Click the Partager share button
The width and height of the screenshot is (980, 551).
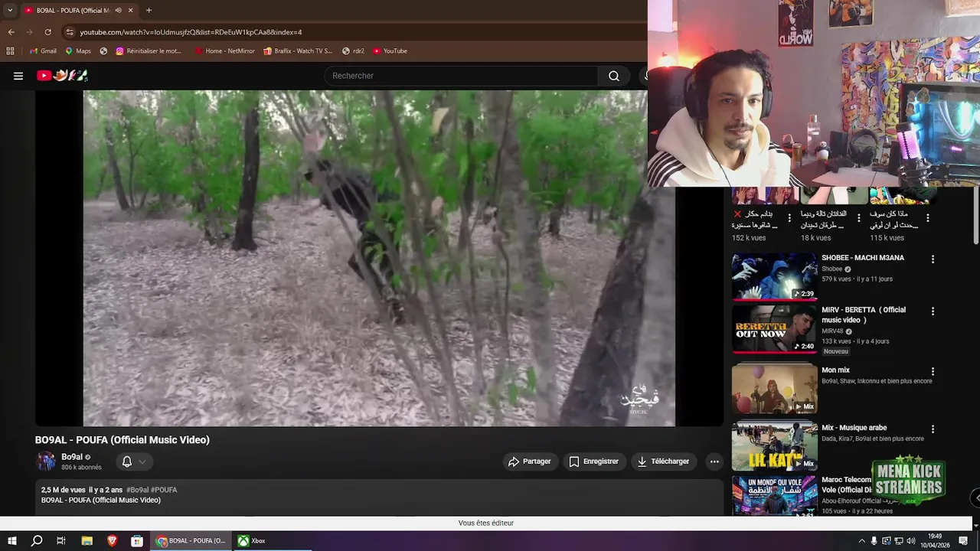530,461
